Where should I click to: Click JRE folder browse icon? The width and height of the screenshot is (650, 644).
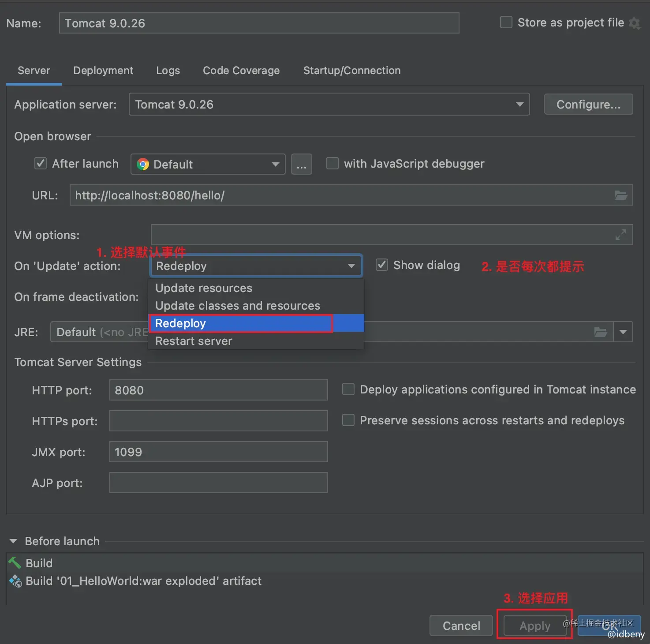click(601, 332)
